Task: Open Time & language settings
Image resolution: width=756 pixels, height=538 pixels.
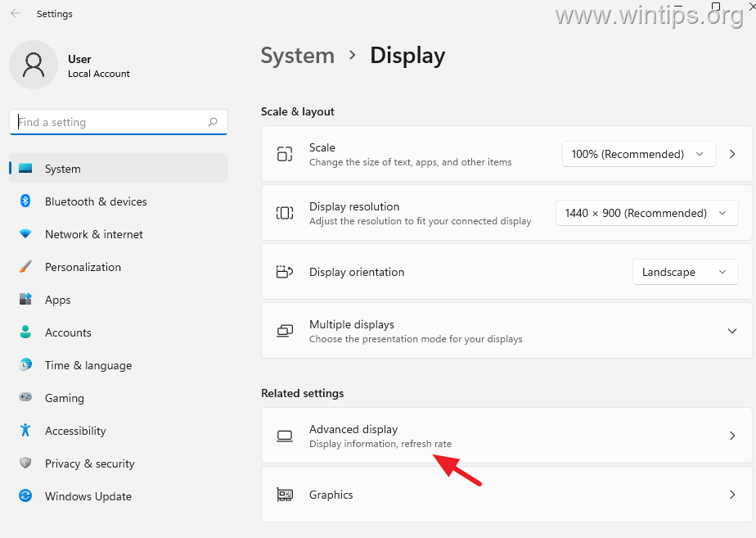Action: (x=119, y=365)
